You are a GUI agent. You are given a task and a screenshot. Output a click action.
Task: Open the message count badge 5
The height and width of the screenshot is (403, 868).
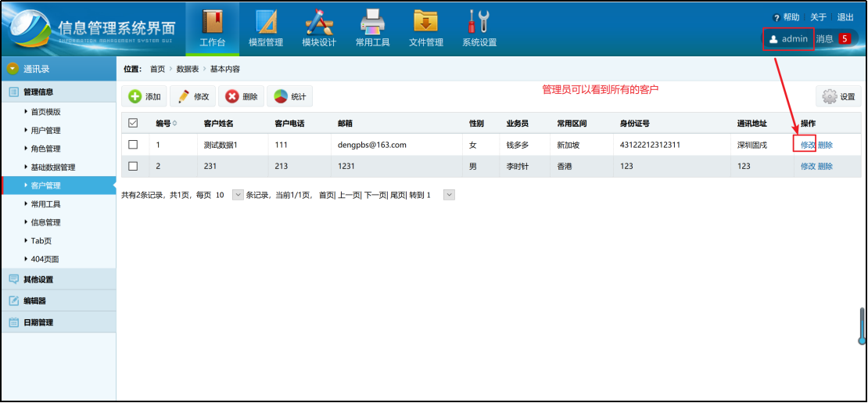pos(845,39)
